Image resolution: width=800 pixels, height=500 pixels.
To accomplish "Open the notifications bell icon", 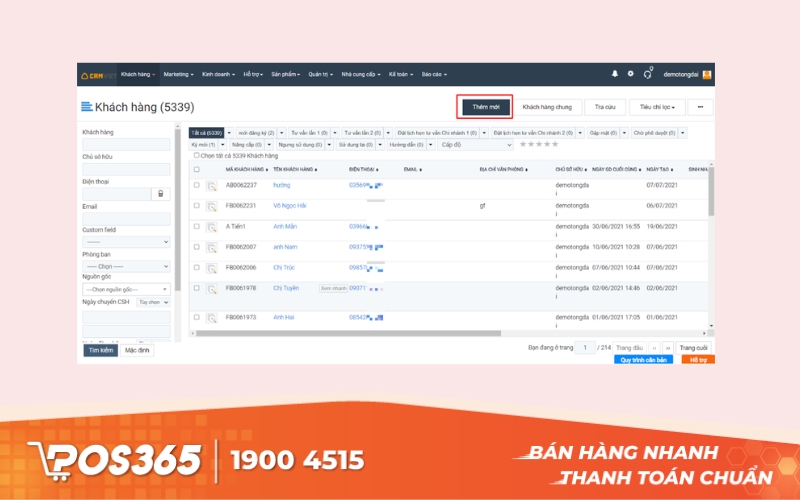I will (x=615, y=74).
